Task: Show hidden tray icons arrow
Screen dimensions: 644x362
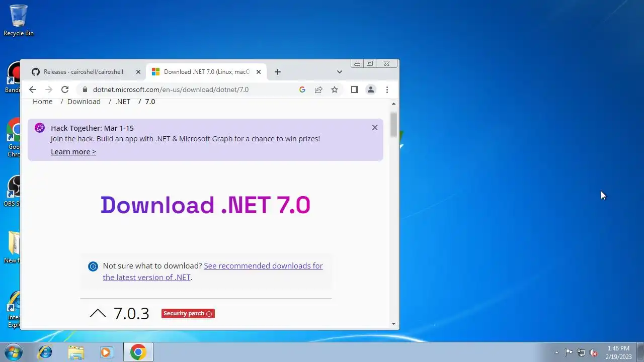Action: 556,352
